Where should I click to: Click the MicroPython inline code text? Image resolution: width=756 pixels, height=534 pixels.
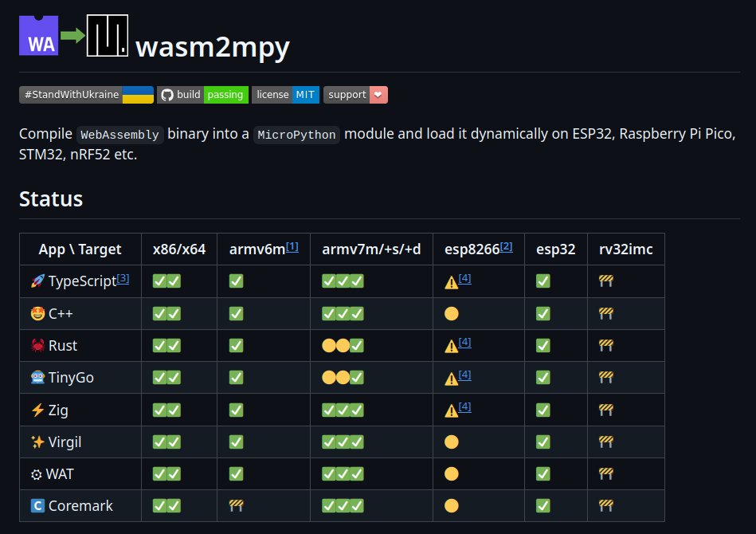(296, 135)
